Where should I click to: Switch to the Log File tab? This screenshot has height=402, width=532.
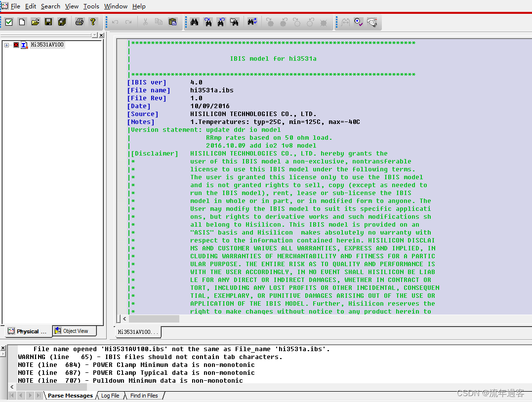click(x=110, y=396)
